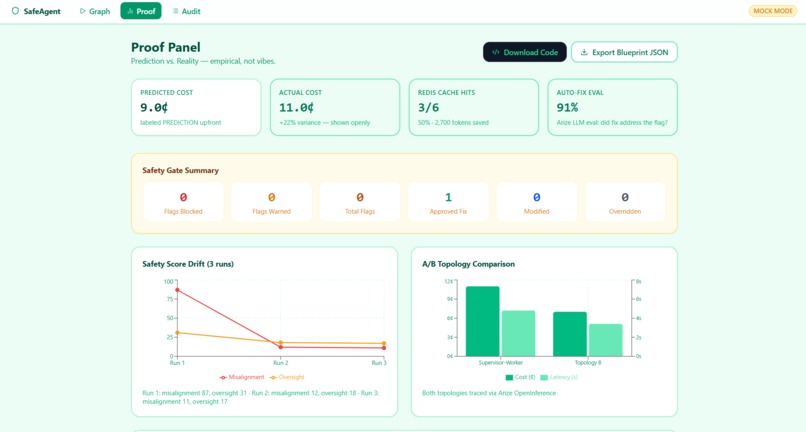Viewport: 806px width, 432px height.
Task: Select the Actual Cost 11.0¢ card
Action: [x=335, y=107]
